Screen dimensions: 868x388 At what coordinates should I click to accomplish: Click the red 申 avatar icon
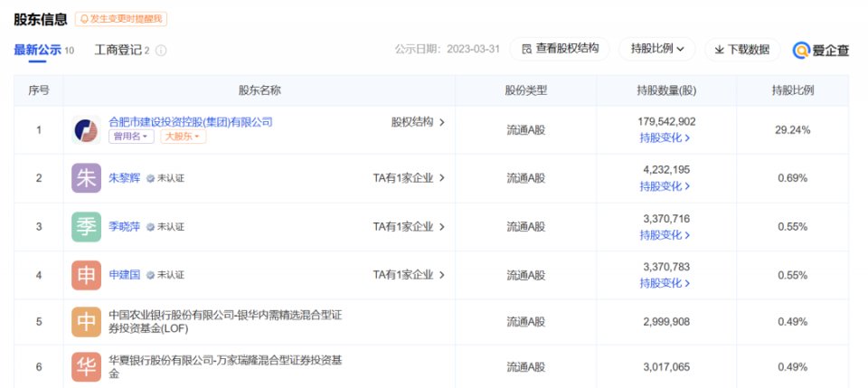point(87,275)
